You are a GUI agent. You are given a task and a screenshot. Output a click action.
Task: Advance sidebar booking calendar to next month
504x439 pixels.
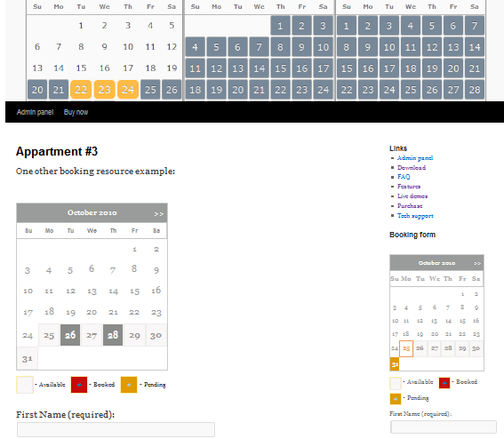(477, 264)
